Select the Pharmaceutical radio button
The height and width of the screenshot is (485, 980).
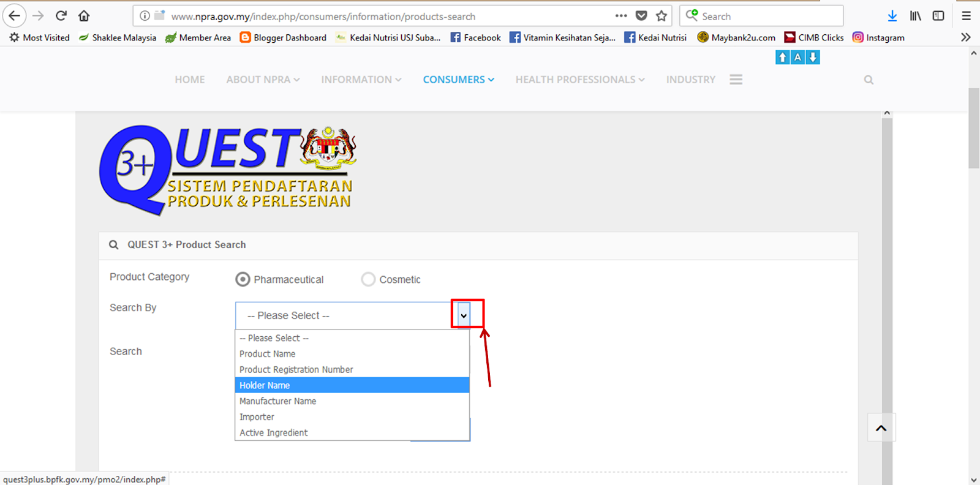tap(243, 279)
